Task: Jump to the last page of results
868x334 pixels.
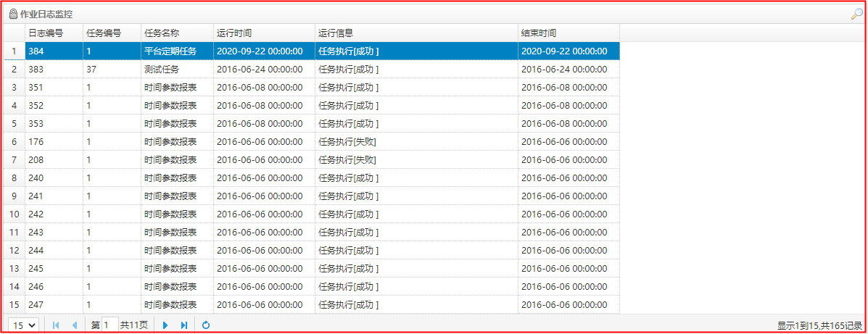Action: [x=183, y=325]
